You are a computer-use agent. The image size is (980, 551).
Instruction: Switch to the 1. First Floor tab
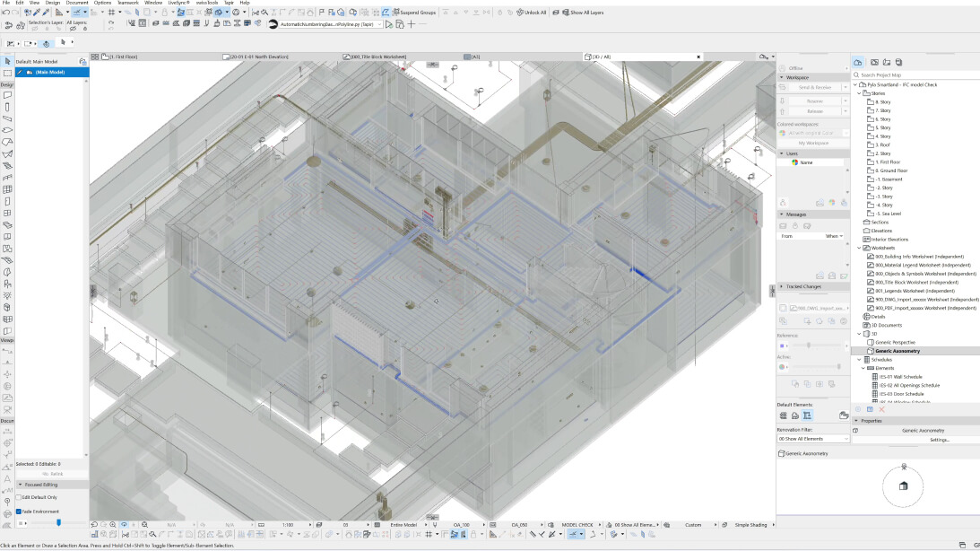[124, 57]
